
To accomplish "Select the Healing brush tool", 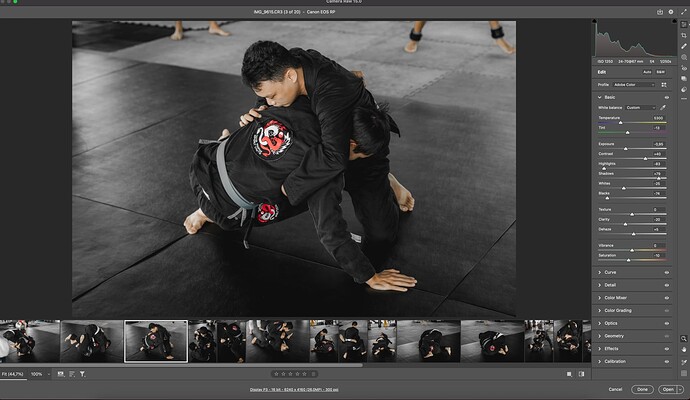I will click(x=683, y=46).
